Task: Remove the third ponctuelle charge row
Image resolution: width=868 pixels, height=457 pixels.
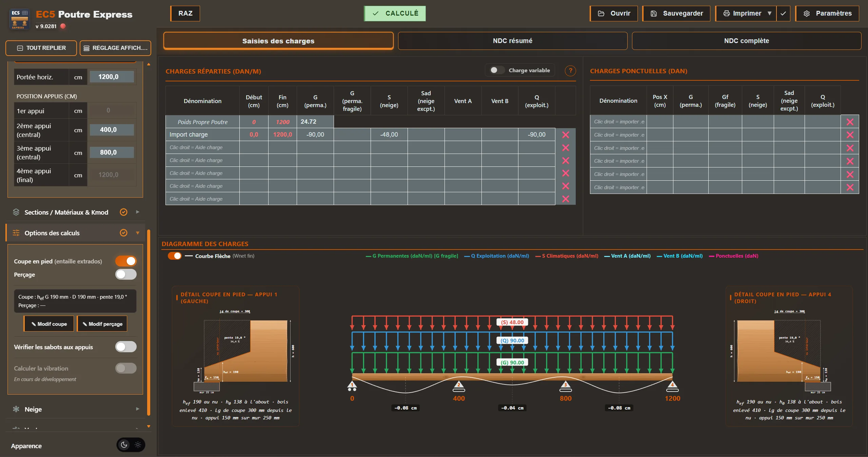Action: point(850,148)
